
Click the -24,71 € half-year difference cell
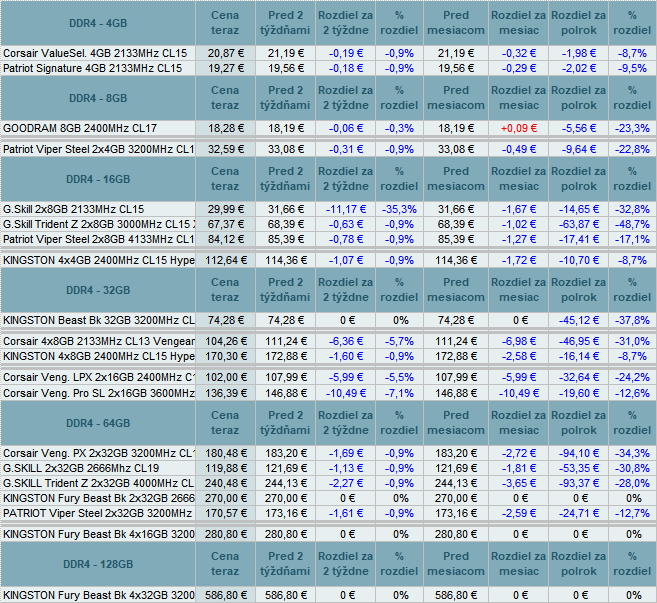[579, 513]
